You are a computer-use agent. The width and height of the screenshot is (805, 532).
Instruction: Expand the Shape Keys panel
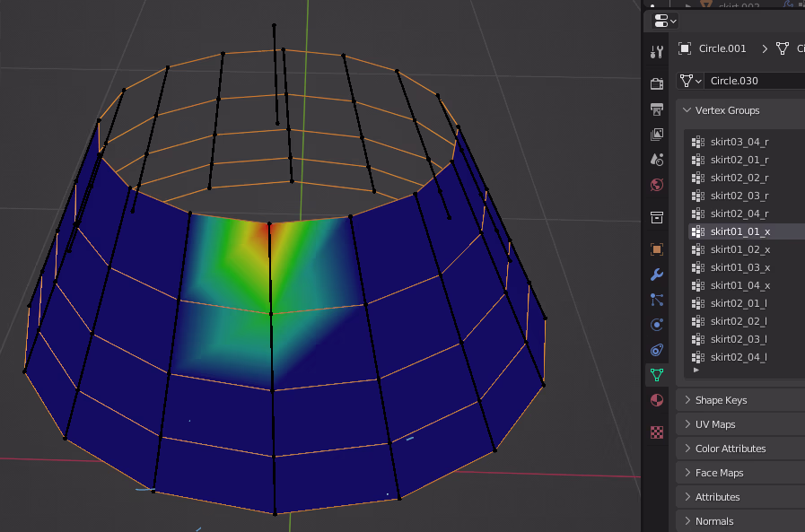740,400
